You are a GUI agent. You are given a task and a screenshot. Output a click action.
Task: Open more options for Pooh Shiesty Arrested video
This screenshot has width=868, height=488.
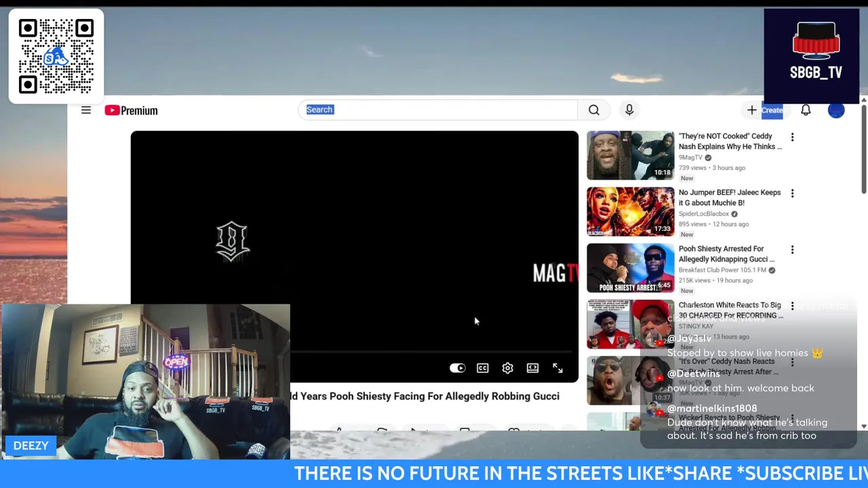(792, 249)
